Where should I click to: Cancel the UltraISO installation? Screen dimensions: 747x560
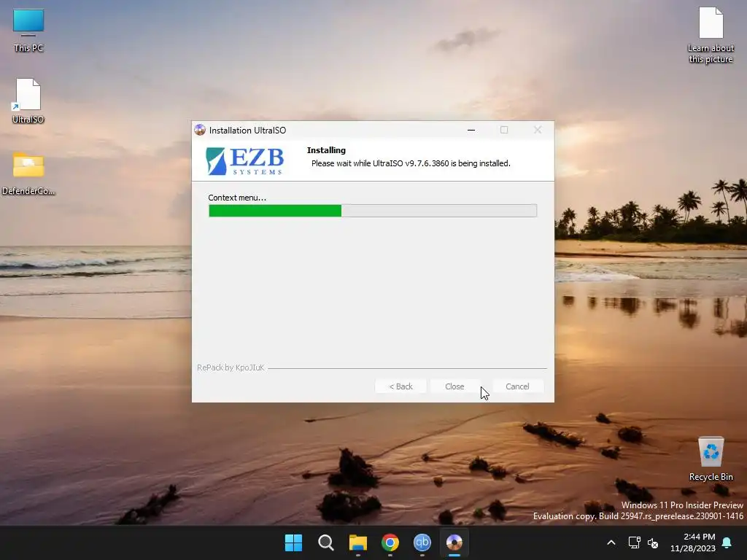click(x=517, y=386)
